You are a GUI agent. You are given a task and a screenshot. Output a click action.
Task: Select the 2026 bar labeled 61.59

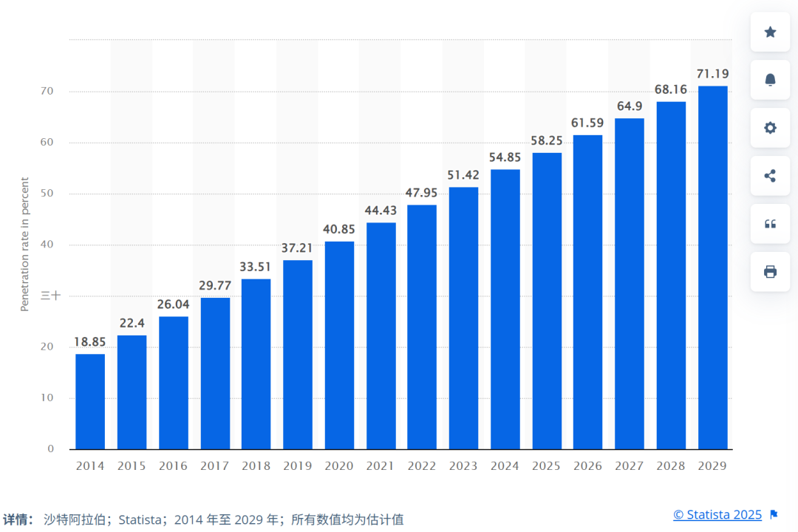click(588, 292)
